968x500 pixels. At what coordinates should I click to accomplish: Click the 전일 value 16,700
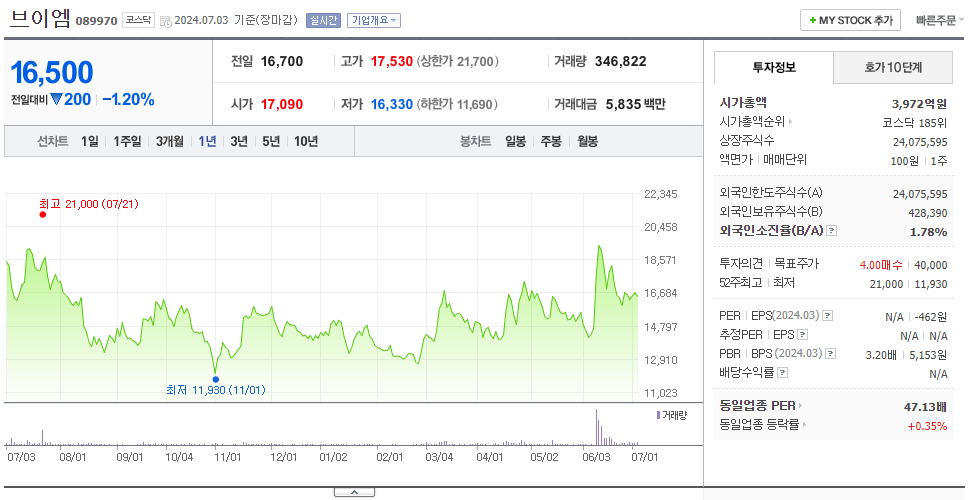point(282,61)
